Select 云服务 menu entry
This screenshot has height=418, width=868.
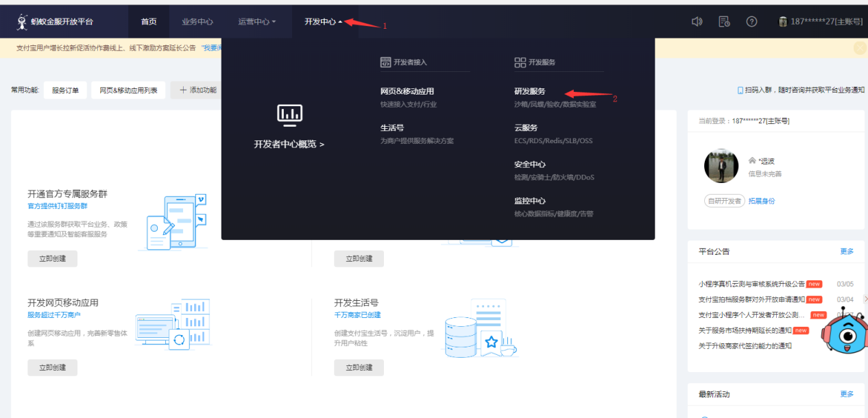526,127
